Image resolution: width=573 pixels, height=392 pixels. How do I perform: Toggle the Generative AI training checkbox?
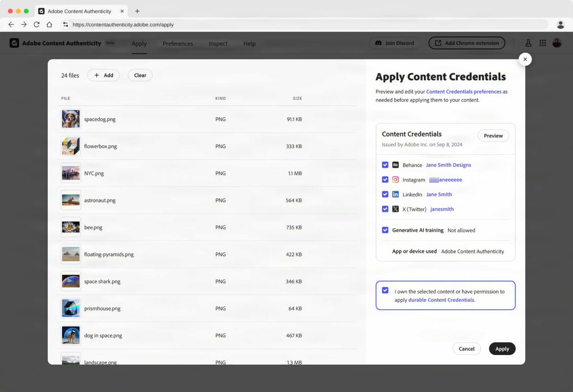point(385,230)
